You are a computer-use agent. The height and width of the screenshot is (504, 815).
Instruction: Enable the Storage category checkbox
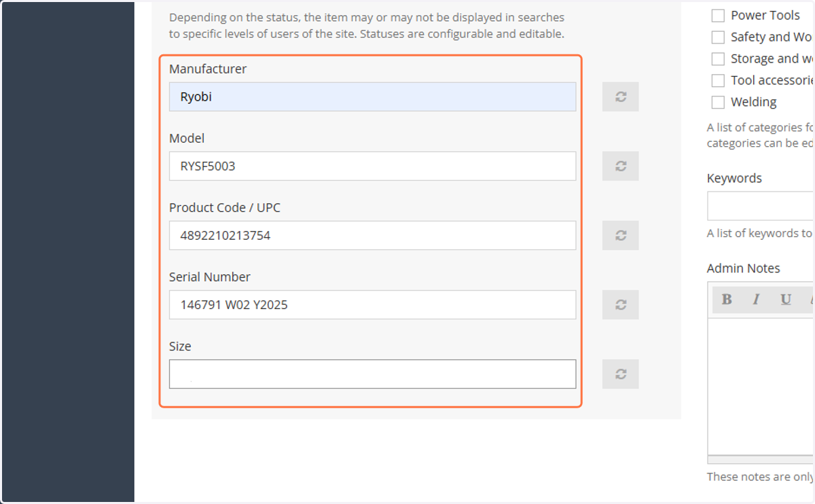tap(718, 58)
